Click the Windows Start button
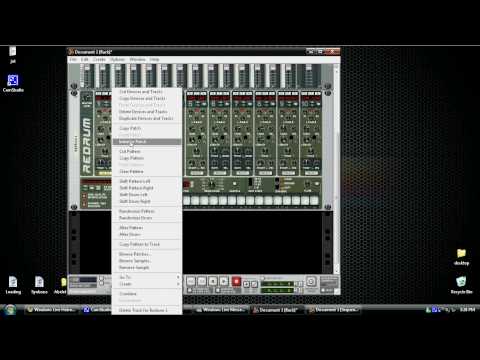 (10, 310)
